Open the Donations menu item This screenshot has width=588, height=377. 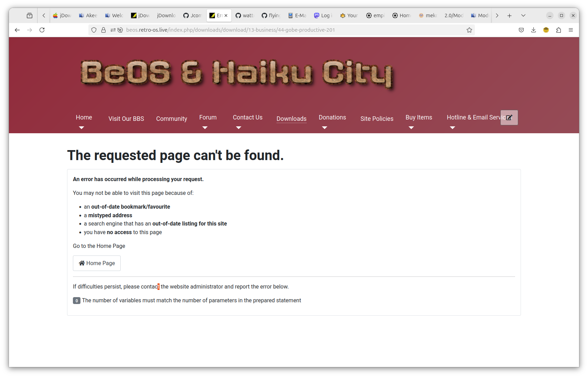click(x=333, y=117)
